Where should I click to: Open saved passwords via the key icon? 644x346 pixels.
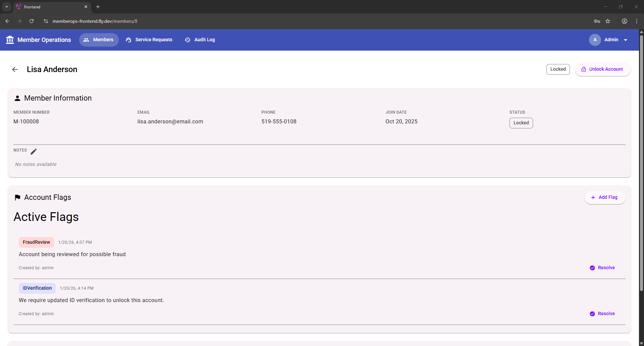click(597, 21)
